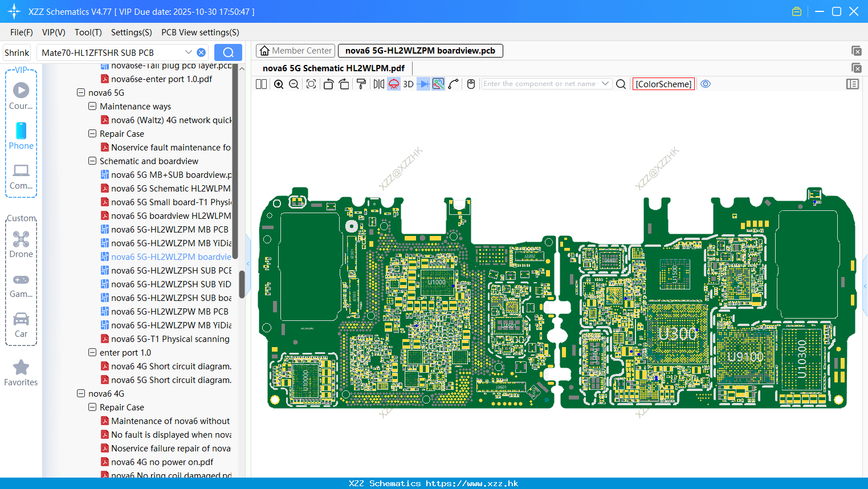Select nova6 5G-HL2WLZPM boardview.pcb tab

[420, 51]
